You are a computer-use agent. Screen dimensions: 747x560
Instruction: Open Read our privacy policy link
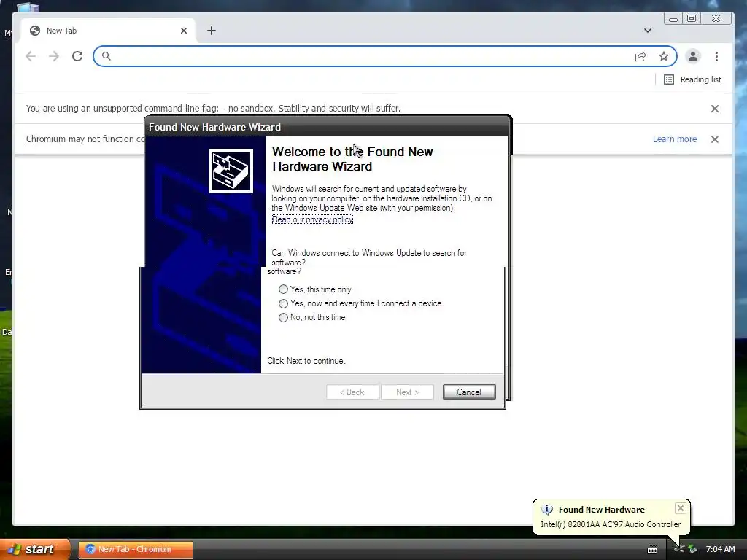coord(312,219)
